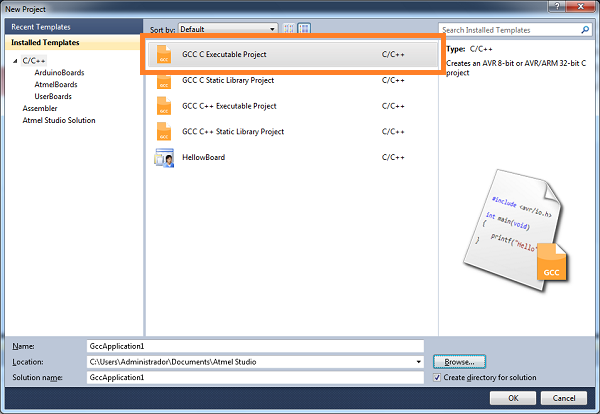
Task: Select Atmel Studio Solution category
Action: click(x=59, y=120)
